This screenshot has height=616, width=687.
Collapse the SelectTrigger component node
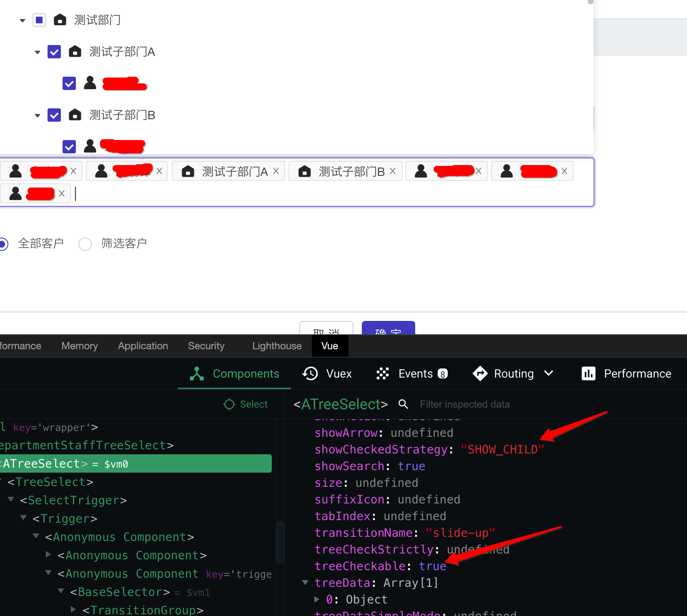(x=11, y=500)
